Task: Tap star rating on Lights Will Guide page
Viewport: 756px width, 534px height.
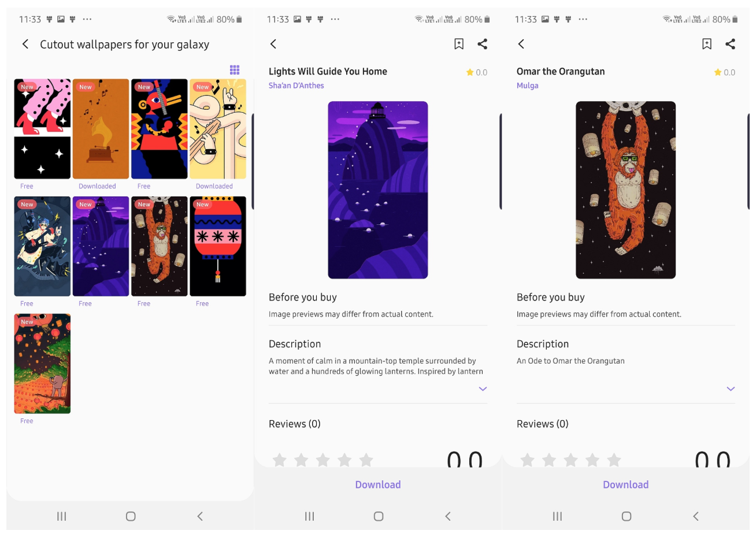Action: tap(477, 72)
